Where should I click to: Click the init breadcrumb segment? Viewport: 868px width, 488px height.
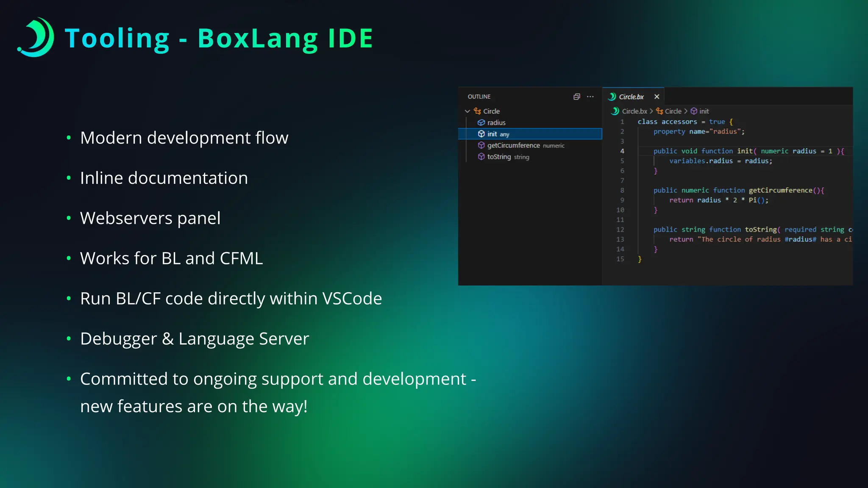(x=704, y=111)
